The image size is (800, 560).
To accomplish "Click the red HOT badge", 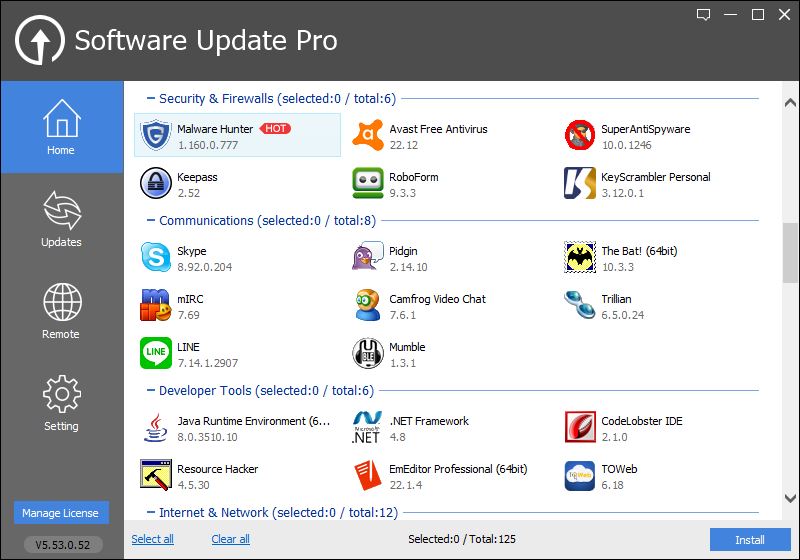I will tap(276, 129).
